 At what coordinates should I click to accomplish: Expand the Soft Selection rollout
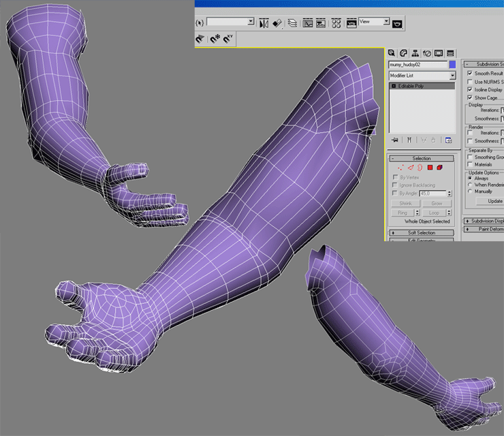click(422, 233)
